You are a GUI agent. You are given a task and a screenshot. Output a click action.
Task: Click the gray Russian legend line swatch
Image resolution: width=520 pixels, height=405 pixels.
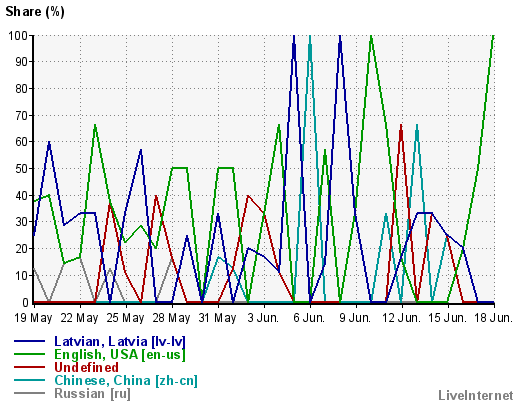29,393
